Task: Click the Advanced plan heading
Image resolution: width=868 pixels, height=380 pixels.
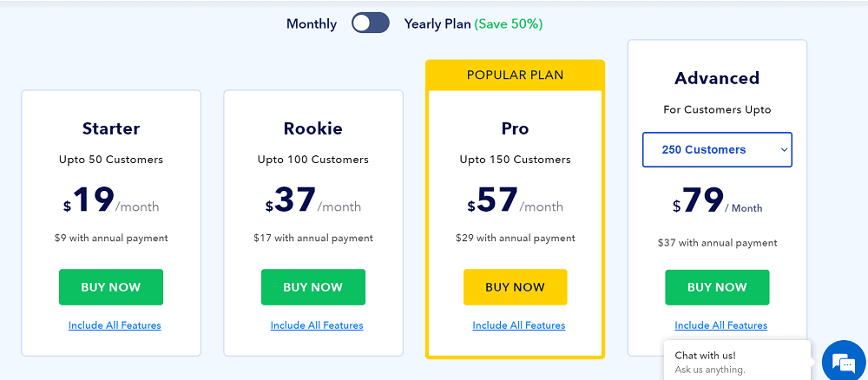Action: click(717, 78)
